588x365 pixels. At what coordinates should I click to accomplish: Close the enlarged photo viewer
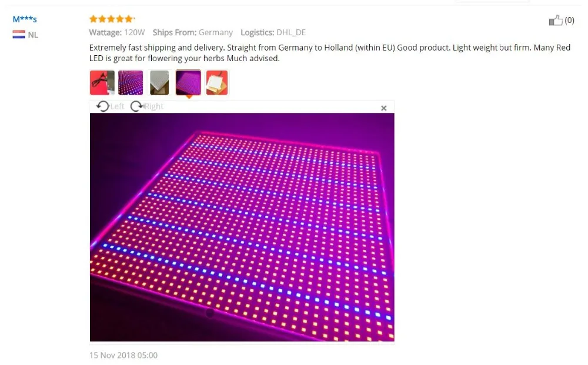pos(383,108)
